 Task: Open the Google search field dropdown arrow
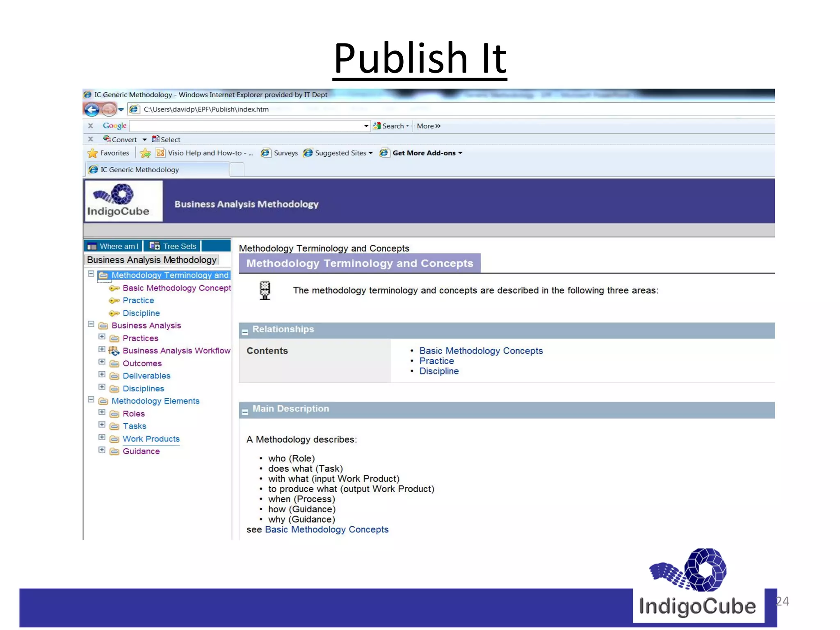click(x=366, y=126)
